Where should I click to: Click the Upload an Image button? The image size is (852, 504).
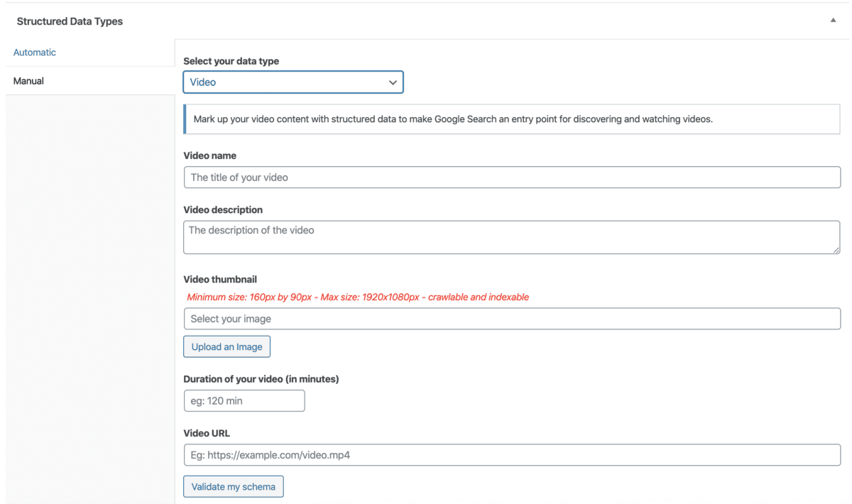(227, 347)
